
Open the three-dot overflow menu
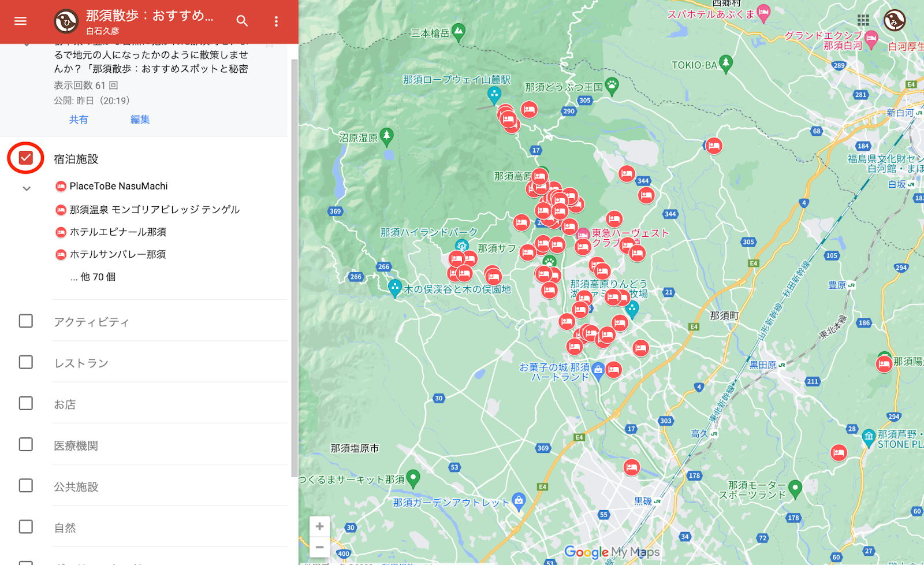point(276,21)
